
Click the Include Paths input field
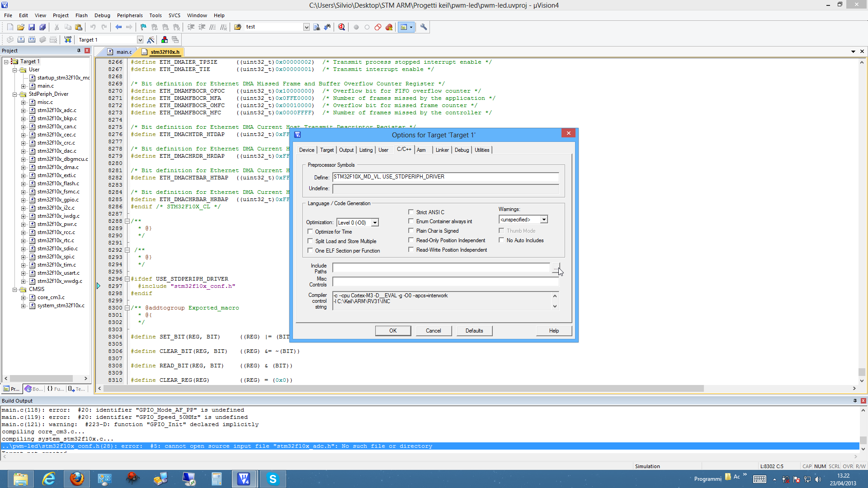[x=441, y=268]
